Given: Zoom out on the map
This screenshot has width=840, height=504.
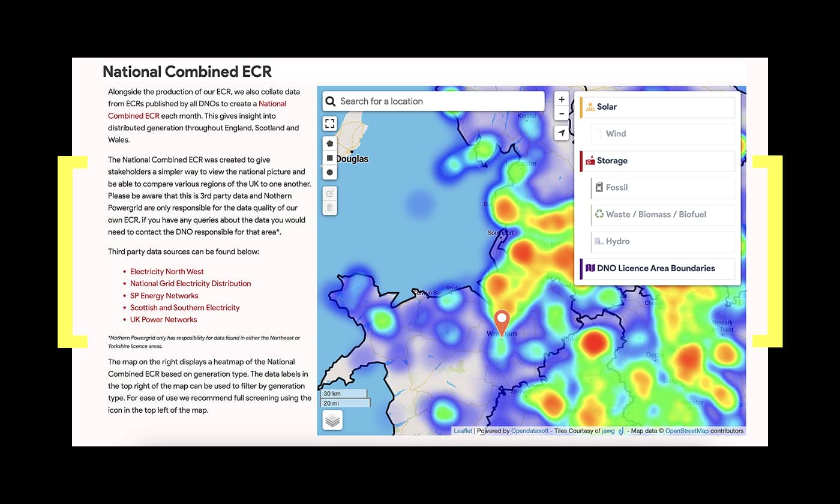Looking at the screenshot, I should click(561, 113).
